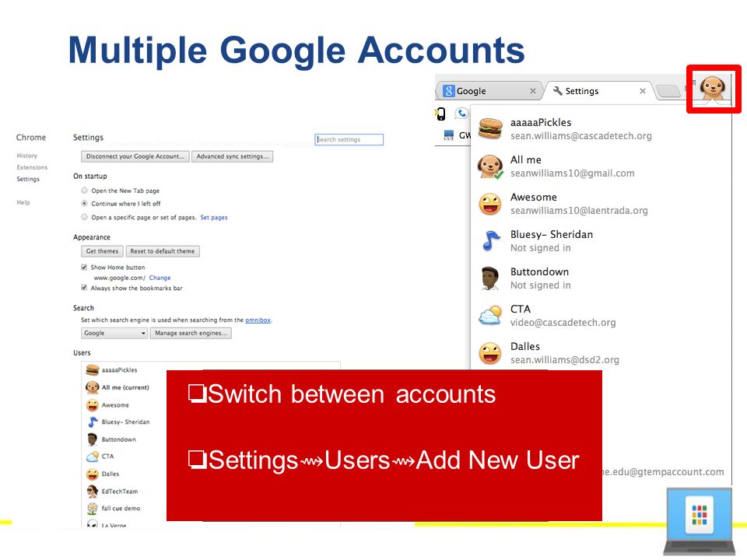Switch to seanwilliams10@gmail.com profile entry
Viewport: 747px width, 560px height.
coord(601,166)
